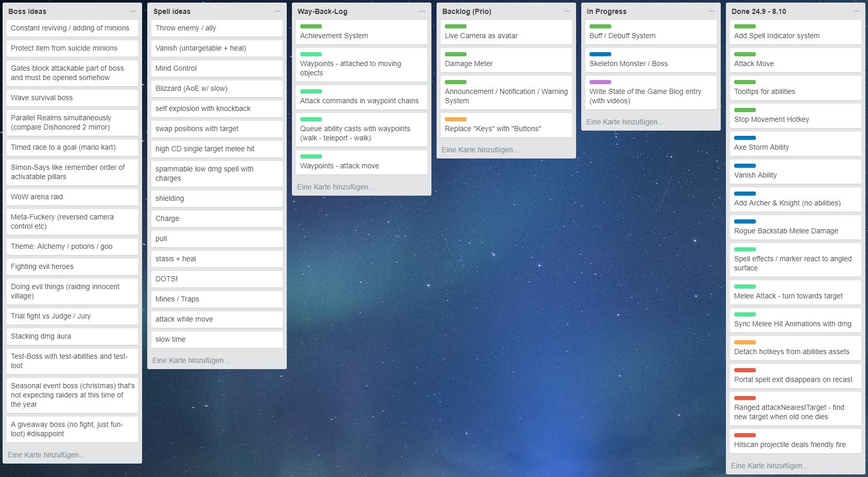Open the In Progress list ellipsis menu
This screenshot has width=868, height=477.
pos(711,11)
